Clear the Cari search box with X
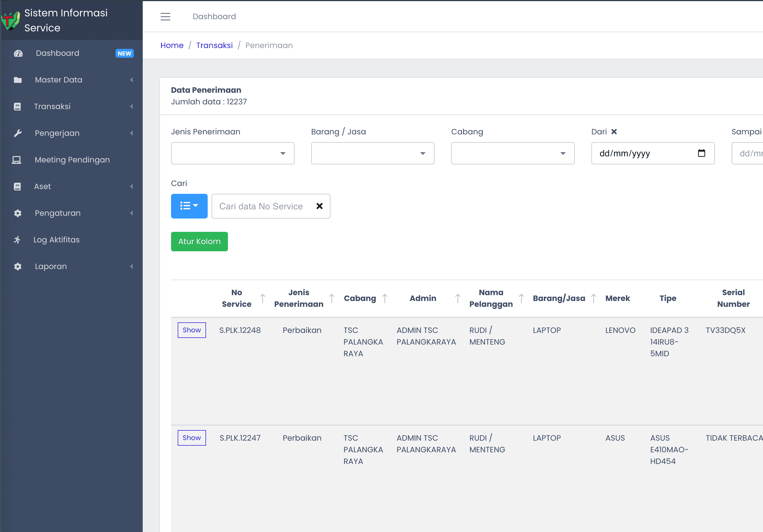The width and height of the screenshot is (763, 532). coord(319,206)
